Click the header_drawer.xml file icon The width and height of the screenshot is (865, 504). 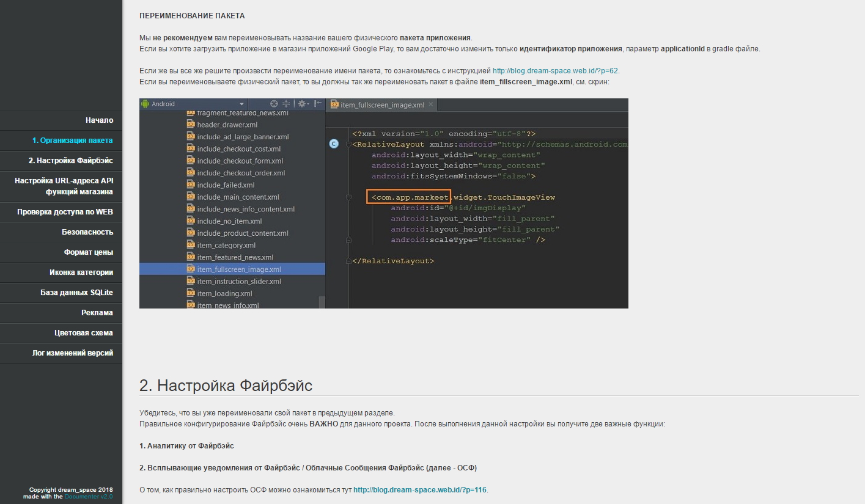coord(191,125)
